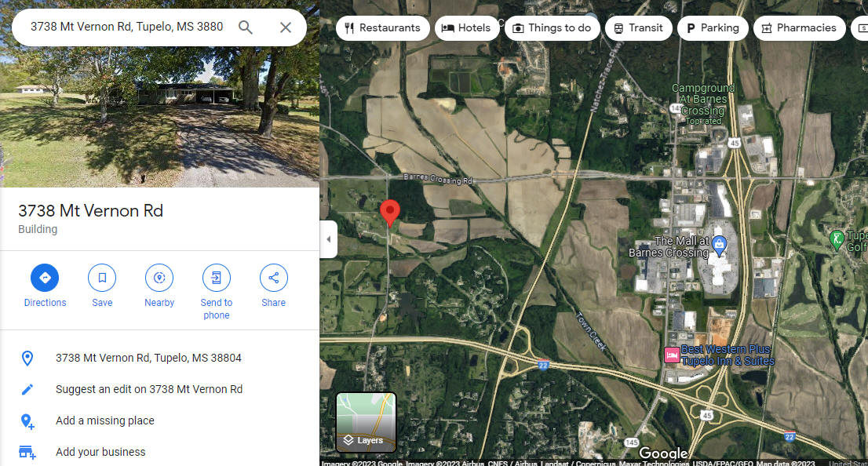Share this location

[x=273, y=286]
